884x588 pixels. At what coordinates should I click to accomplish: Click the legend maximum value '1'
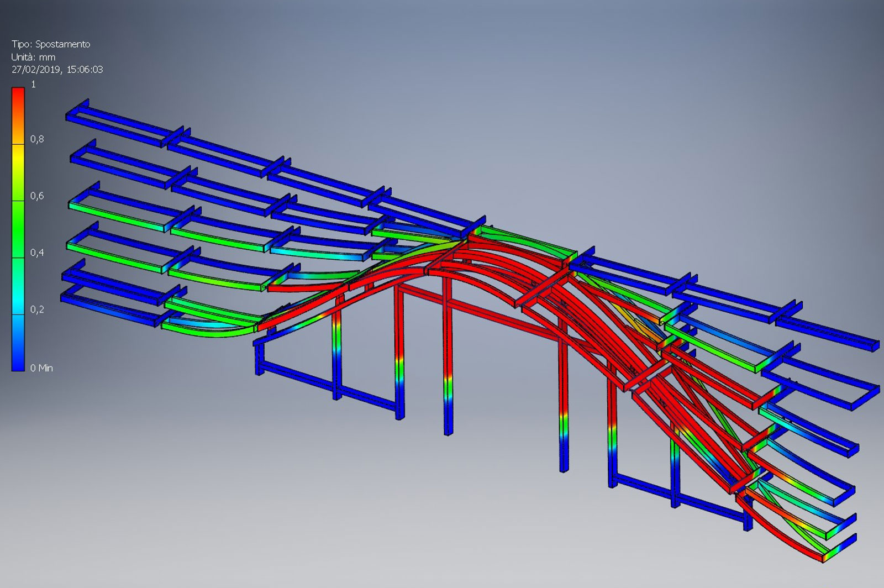33,85
